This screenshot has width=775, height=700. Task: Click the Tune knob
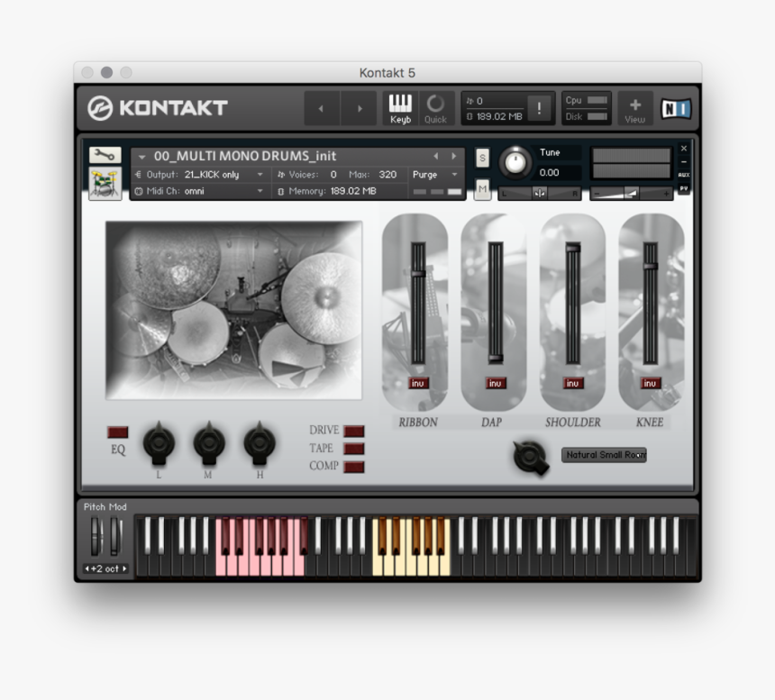point(515,162)
